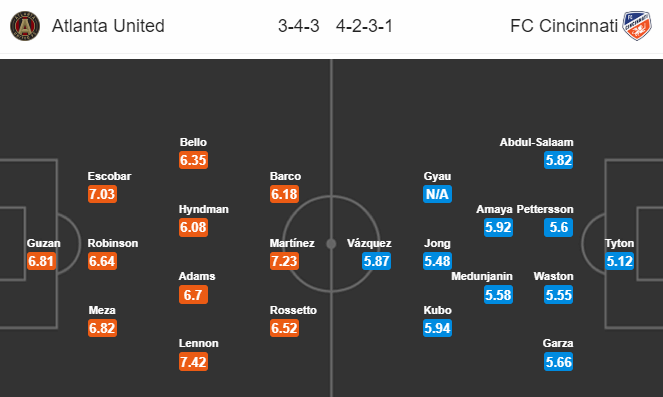Screen dimensions: 663x397
Task: Click the Medunjanin player name
Action: pos(482,276)
